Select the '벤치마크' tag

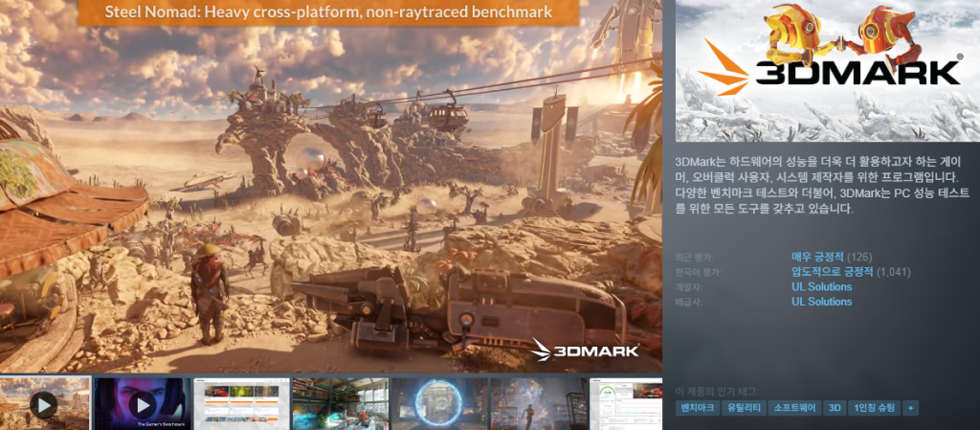698,408
